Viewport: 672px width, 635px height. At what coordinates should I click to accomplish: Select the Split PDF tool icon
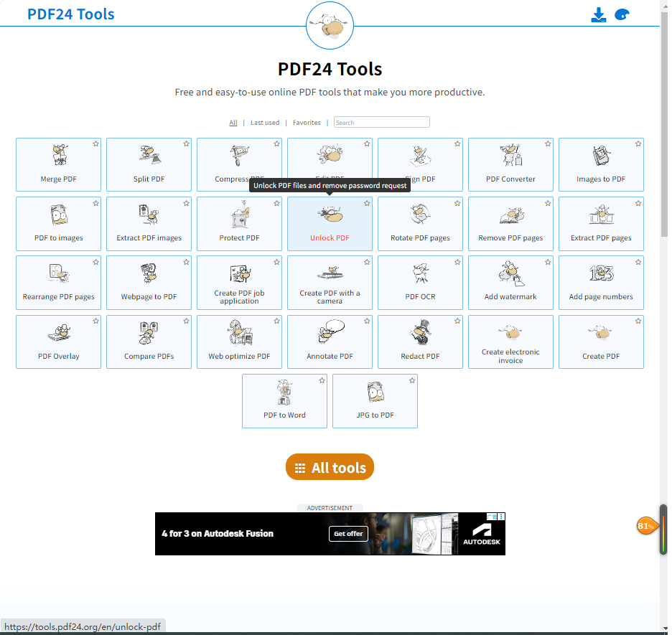(149, 156)
